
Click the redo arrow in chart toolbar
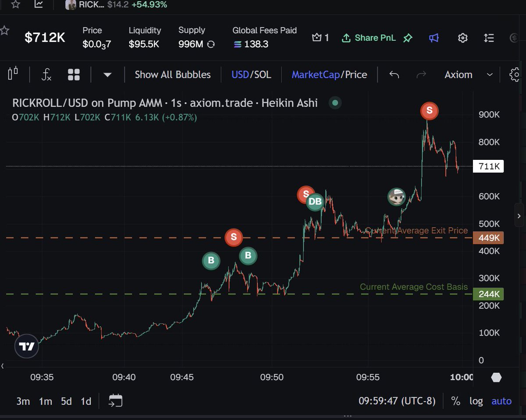(x=421, y=75)
